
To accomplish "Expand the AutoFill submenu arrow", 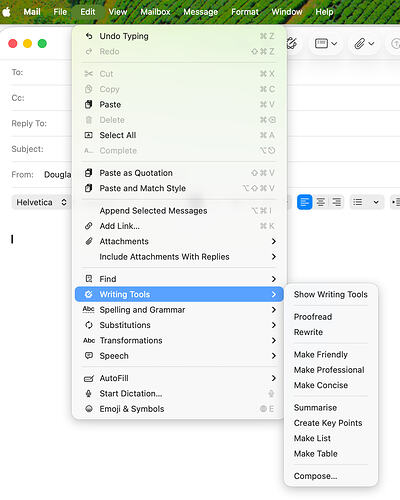I will click(x=274, y=378).
